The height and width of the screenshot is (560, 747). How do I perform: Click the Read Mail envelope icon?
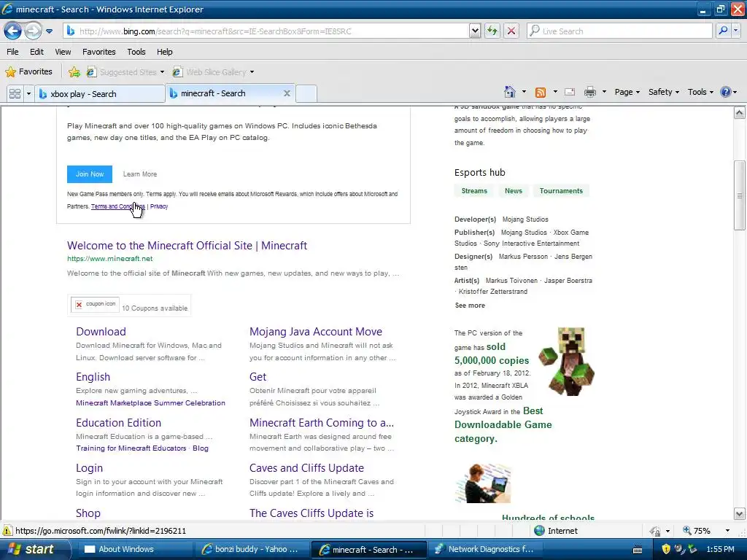570,92
